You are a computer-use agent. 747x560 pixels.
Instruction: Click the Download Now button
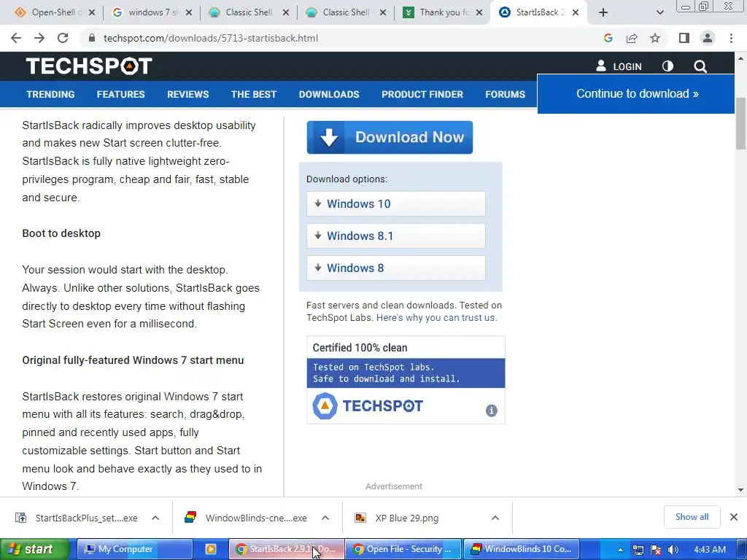click(390, 137)
